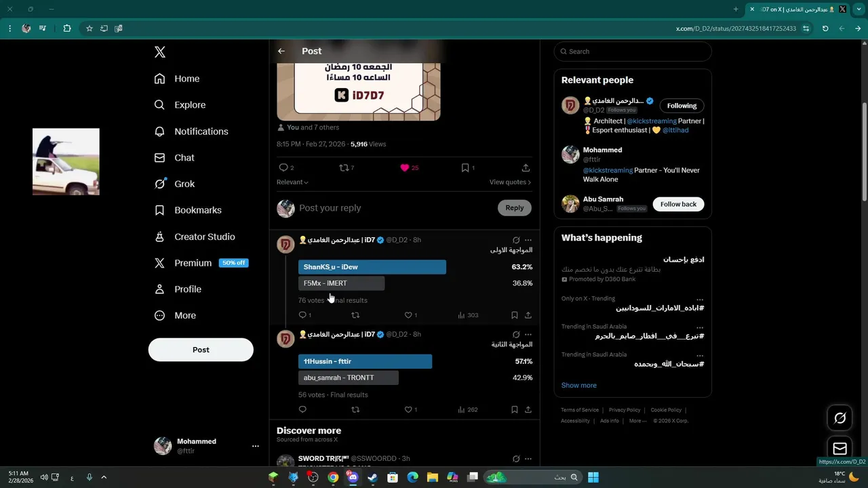Viewport: 868px width, 488px height.
Task: Toggle Following button for @D_D2
Action: click(x=682, y=106)
